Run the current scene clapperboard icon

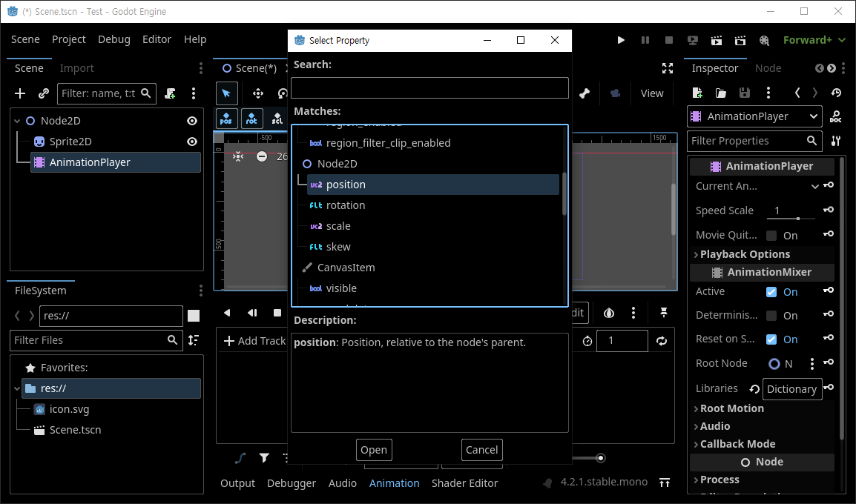coord(717,40)
